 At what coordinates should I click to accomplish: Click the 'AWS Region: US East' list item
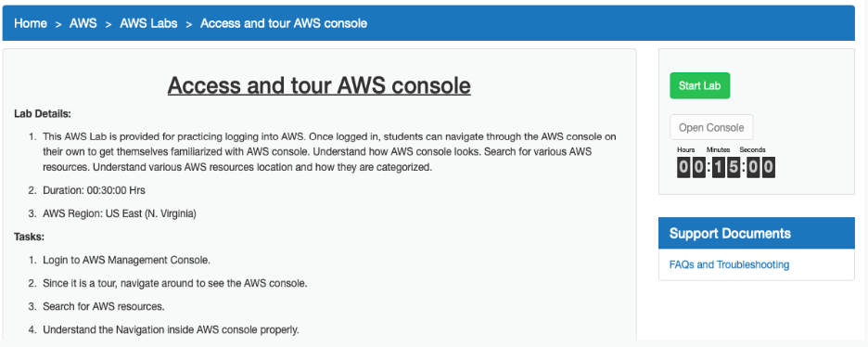tap(120, 213)
